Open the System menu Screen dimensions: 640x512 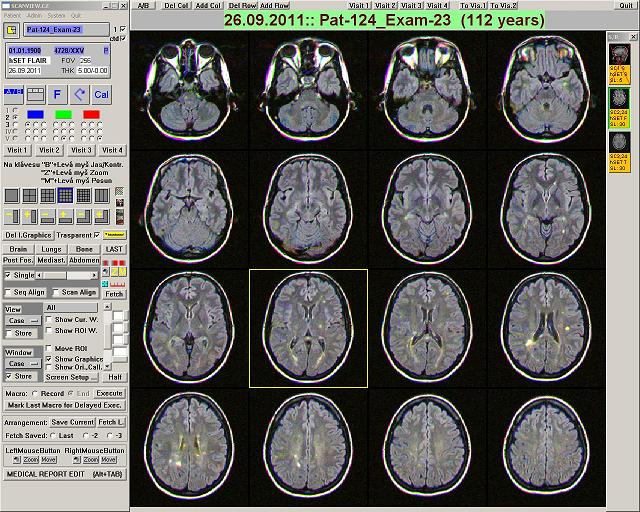[57, 16]
